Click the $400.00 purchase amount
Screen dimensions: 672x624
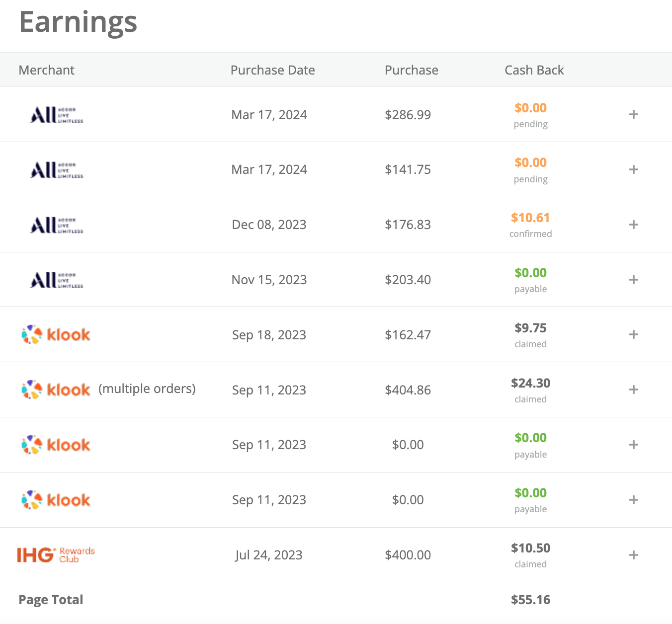click(x=408, y=555)
